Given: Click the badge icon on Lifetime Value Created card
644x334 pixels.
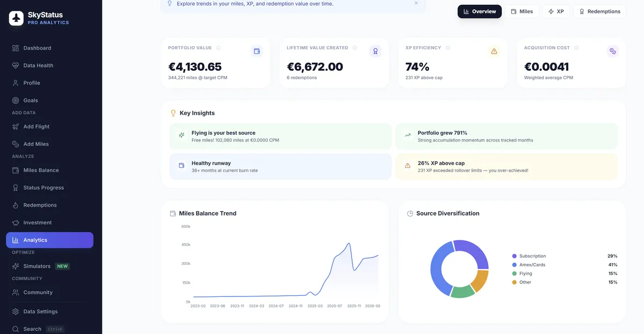Looking at the screenshot, I should coord(375,51).
